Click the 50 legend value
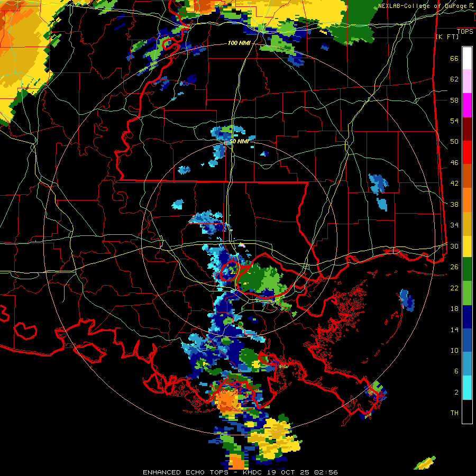 click(454, 142)
